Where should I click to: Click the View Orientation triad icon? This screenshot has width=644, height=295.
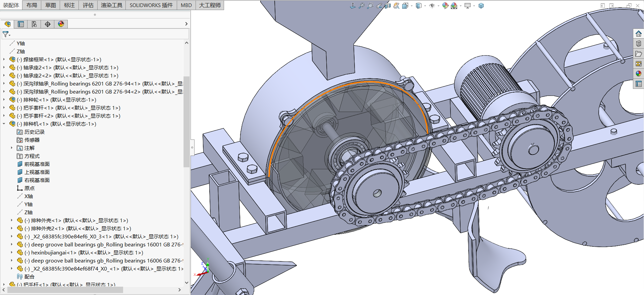point(353,6)
